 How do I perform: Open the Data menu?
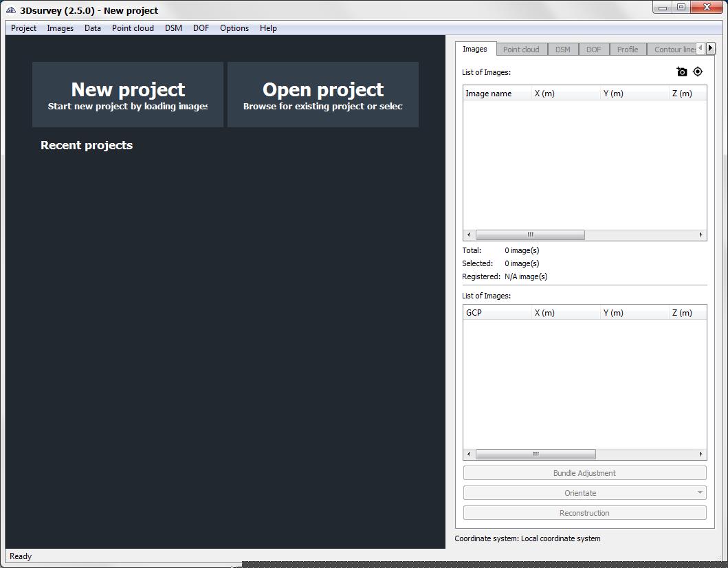coord(93,28)
